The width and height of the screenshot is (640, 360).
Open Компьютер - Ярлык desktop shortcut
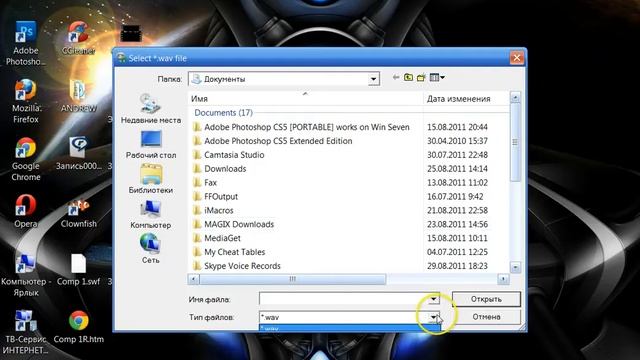[25, 275]
